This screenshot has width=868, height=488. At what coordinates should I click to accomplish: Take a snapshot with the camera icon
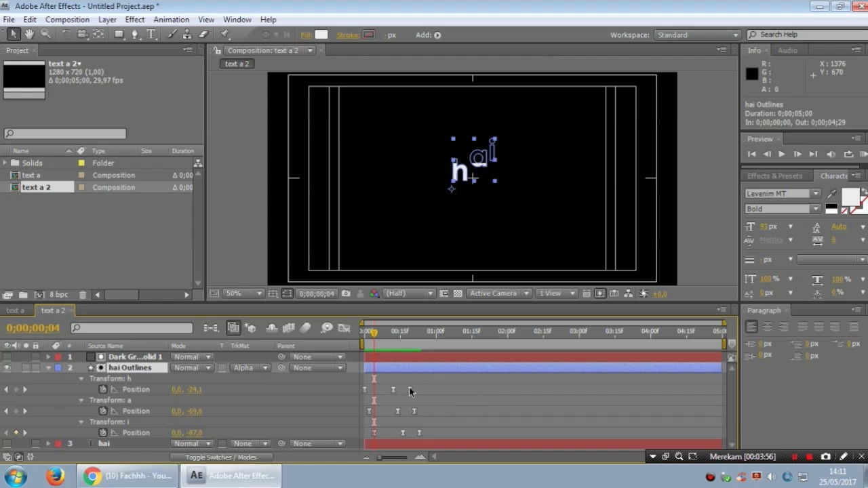[346, 293]
